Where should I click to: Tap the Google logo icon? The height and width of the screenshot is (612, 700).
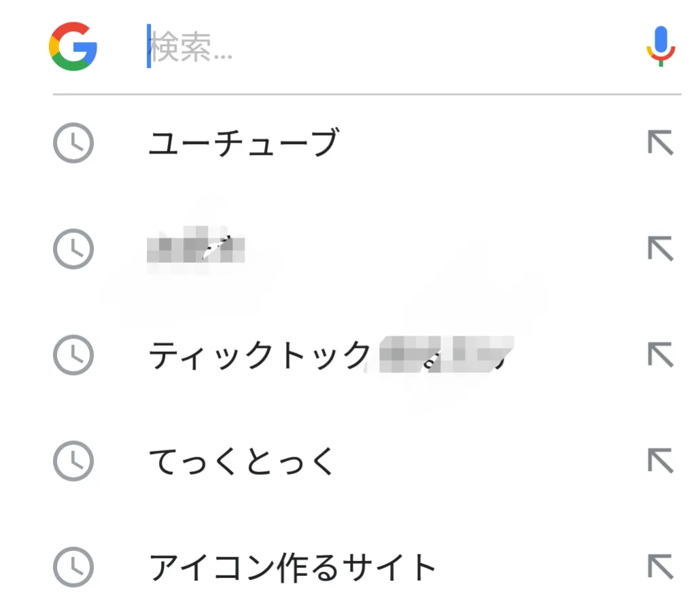coord(73,46)
